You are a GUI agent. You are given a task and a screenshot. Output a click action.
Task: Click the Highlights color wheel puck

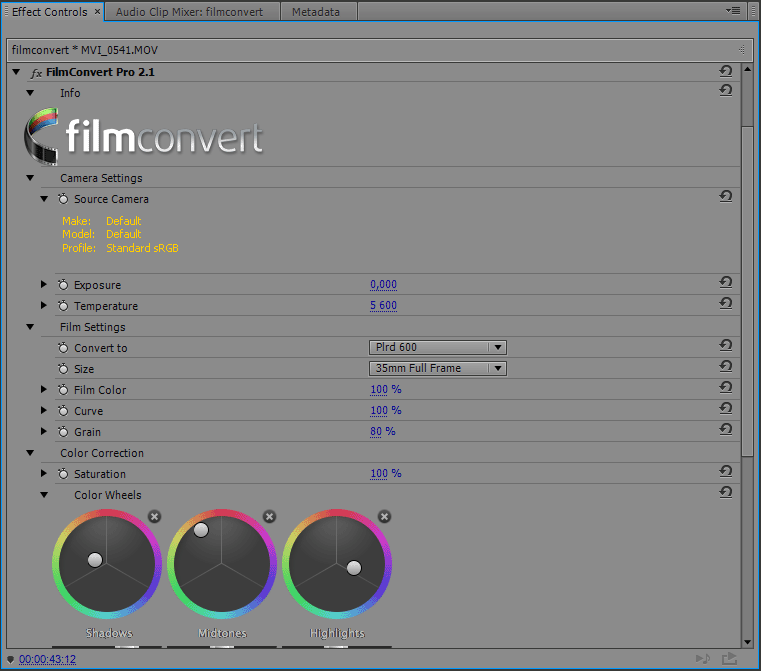pos(354,568)
